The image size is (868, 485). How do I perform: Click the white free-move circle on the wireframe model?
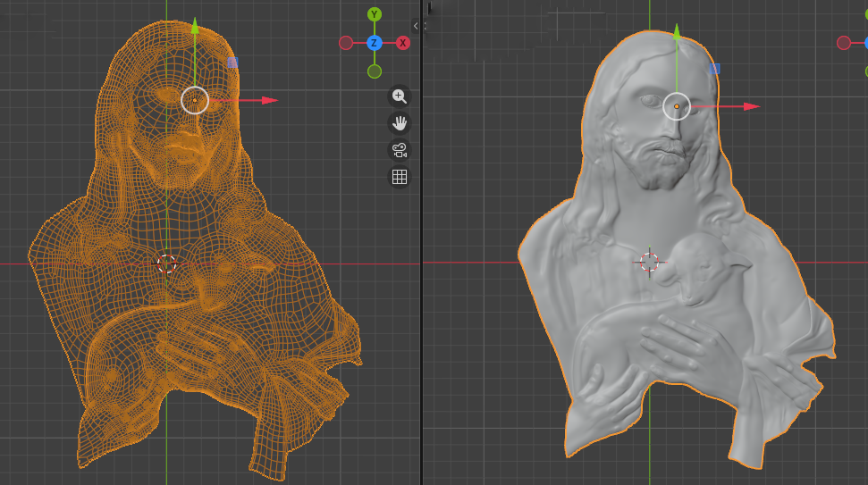pos(194,100)
